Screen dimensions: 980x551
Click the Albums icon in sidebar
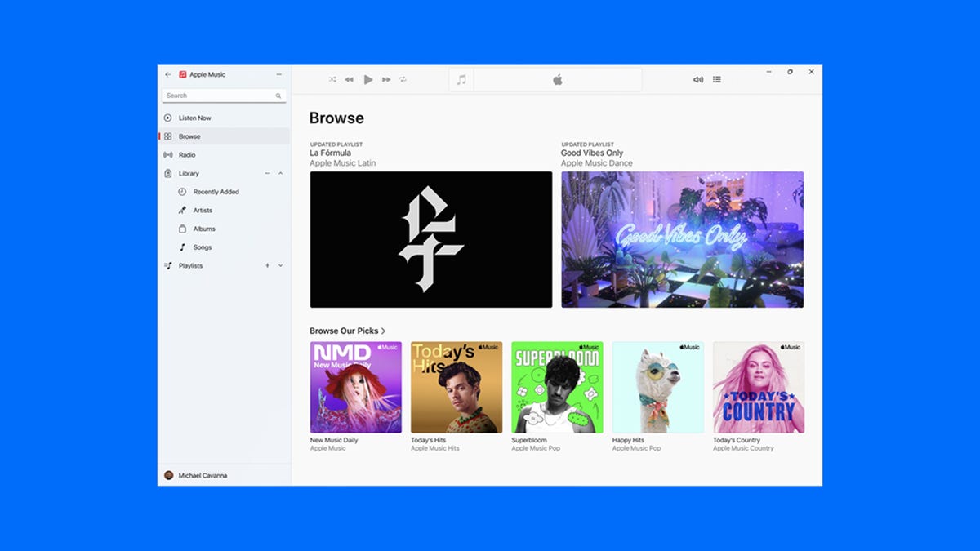[182, 229]
